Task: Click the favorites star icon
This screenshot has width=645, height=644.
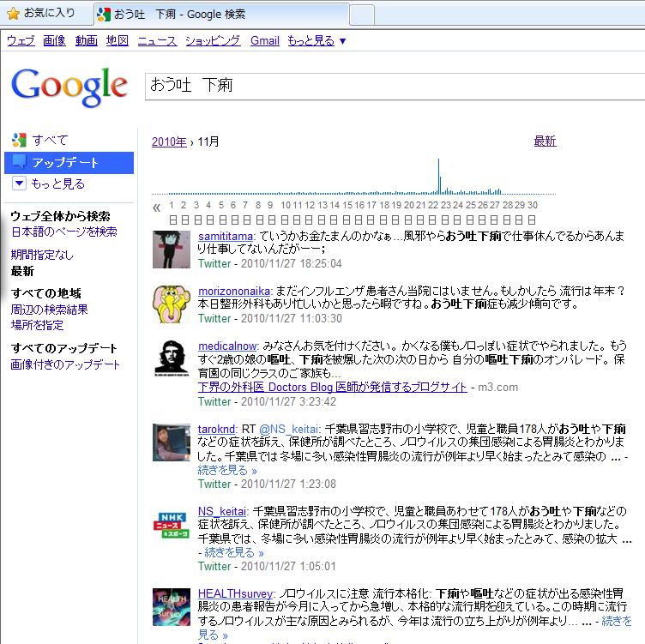Action: click(13, 14)
